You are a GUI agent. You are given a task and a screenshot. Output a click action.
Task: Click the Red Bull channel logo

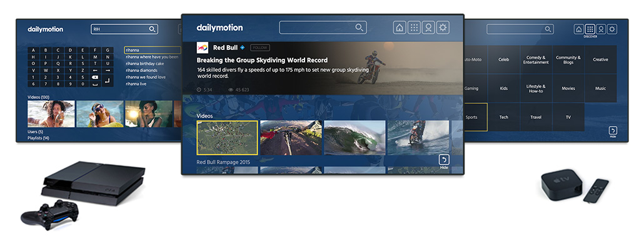click(x=203, y=48)
